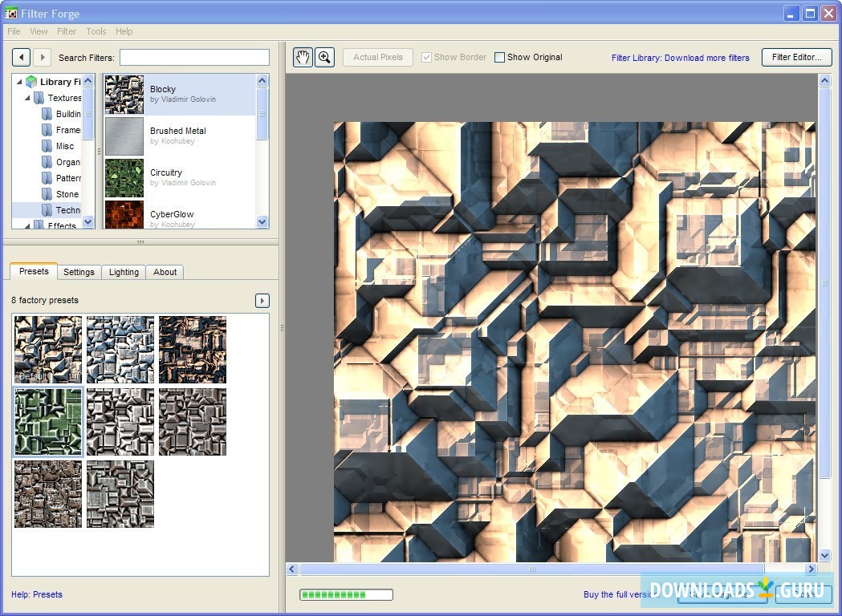Switch to the Lighting tab
Viewport: 842px width, 616px height.
click(124, 272)
